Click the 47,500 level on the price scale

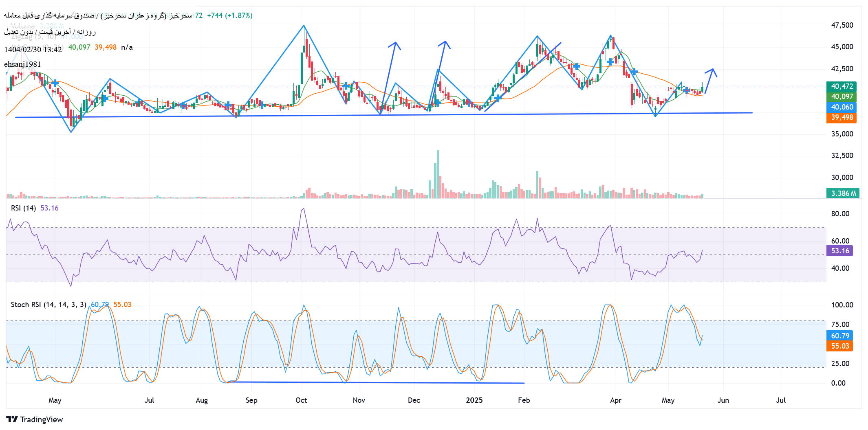[x=842, y=25]
